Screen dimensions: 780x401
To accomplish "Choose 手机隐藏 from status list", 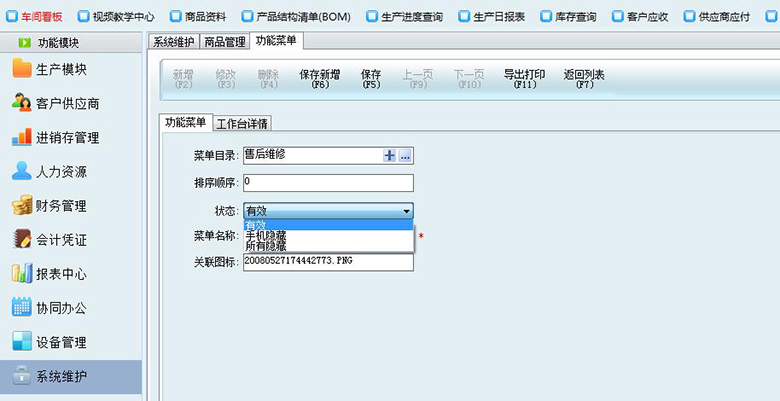I will click(x=266, y=236).
